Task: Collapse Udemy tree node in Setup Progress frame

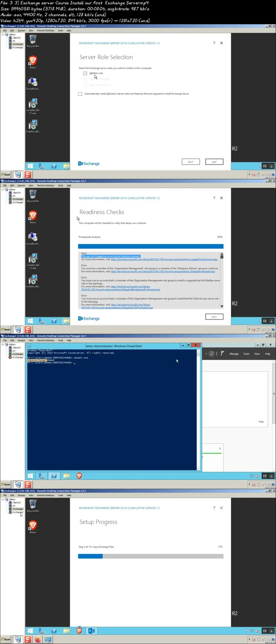Action: (x=3, y=499)
